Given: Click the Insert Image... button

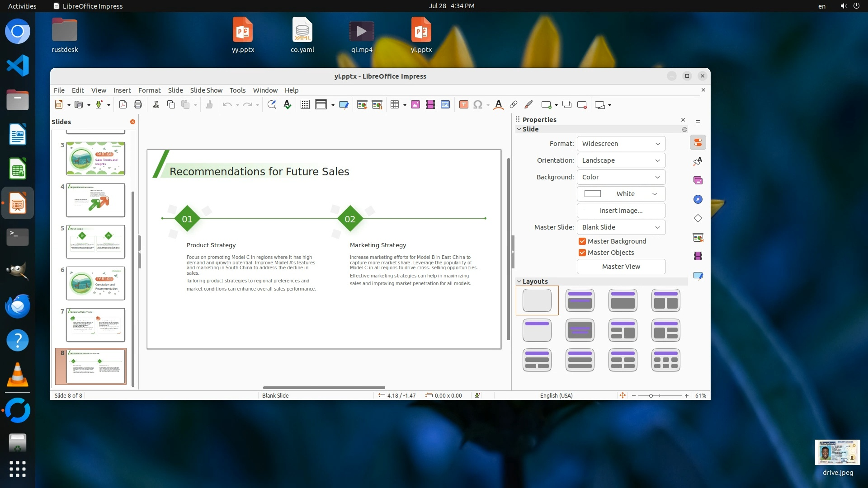Looking at the screenshot, I should 621,211.
